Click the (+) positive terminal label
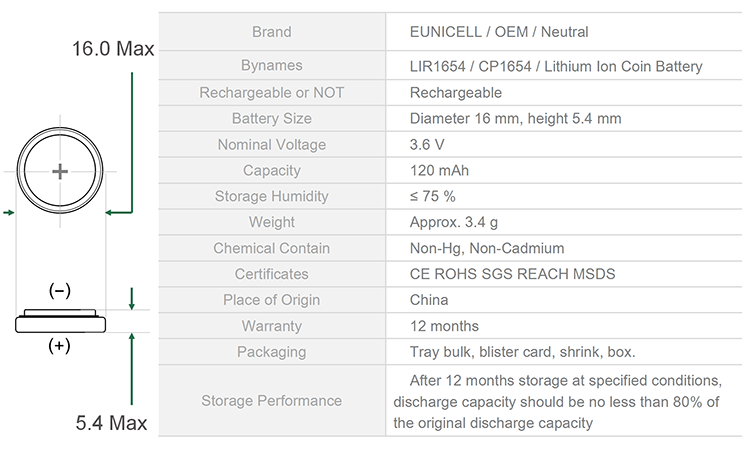 tap(59, 345)
